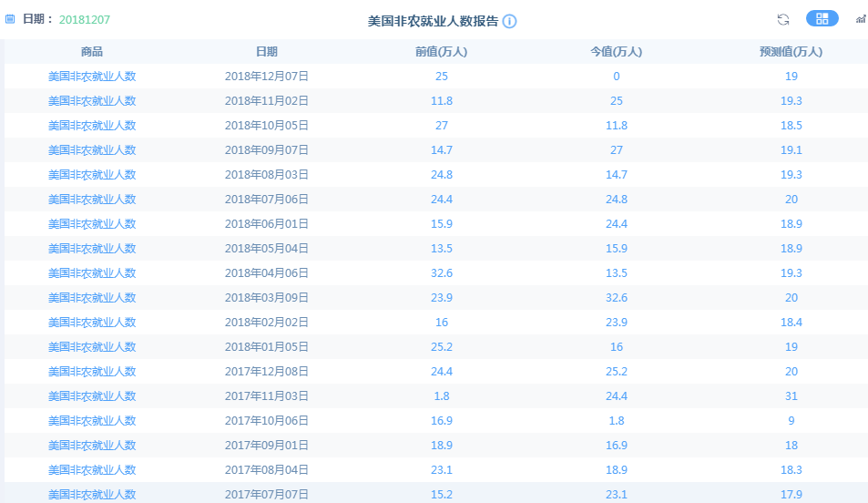Click previous value 32.6 in 2018年04月06日 row
This screenshot has width=868, height=503.
click(x=441, y=273)
